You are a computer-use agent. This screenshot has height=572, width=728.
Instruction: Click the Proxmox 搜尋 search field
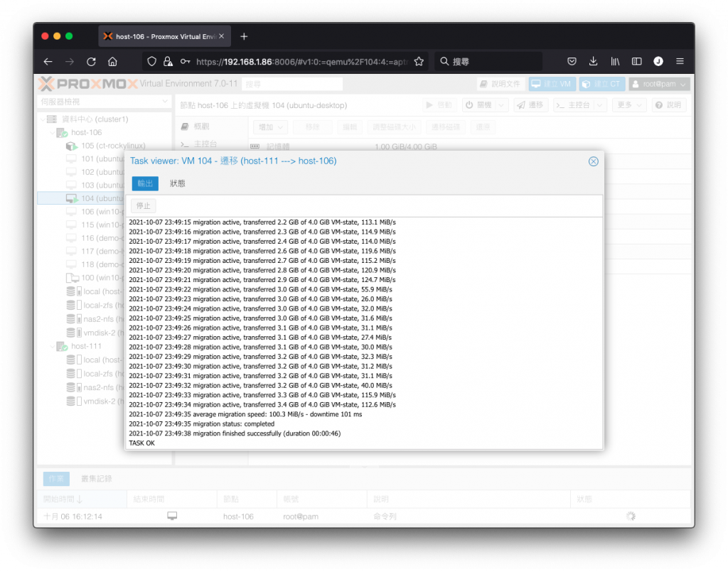coord(292,85)
